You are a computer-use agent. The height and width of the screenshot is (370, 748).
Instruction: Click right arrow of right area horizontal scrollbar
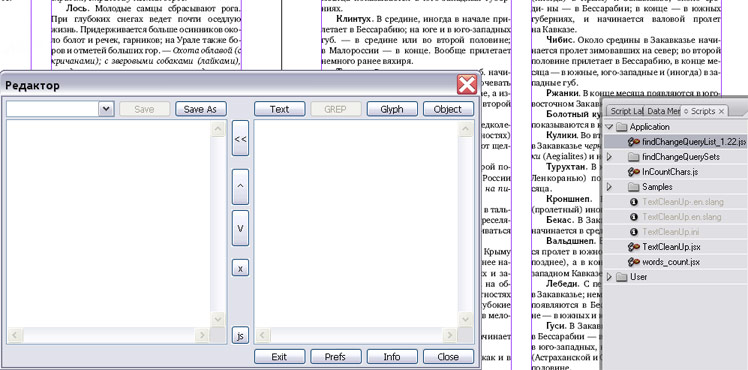pyautogui.click(x=449, y=335)
